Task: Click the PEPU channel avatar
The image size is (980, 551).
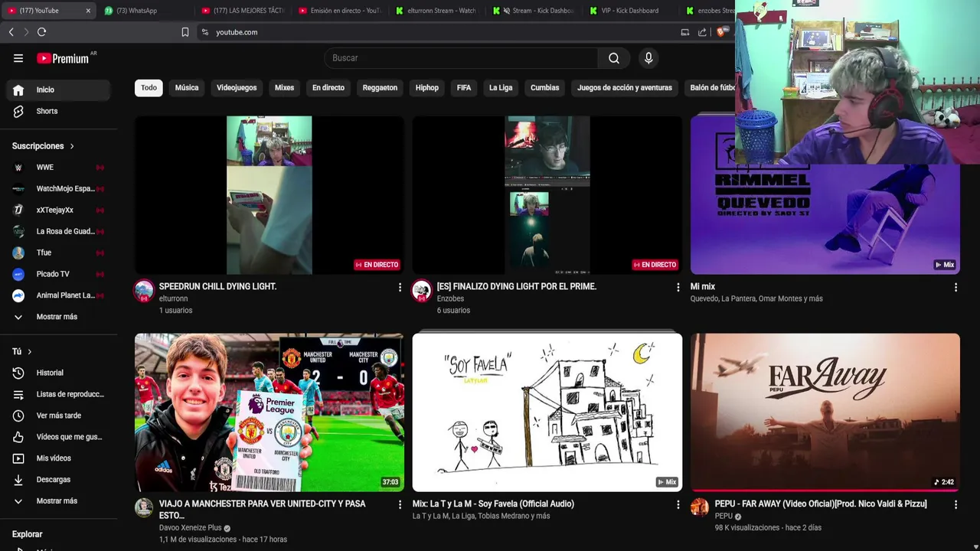Action: click(x=700, y=507)
